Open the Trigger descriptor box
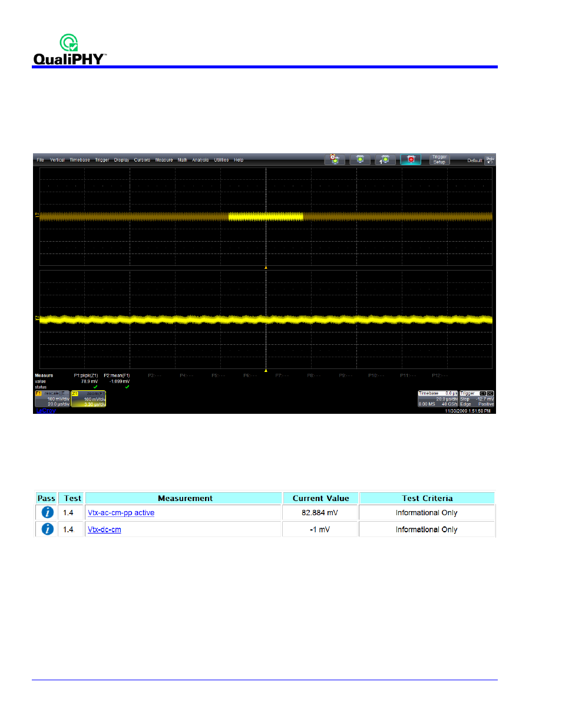Viewport: 562px width, 728px height. [477, 398]
